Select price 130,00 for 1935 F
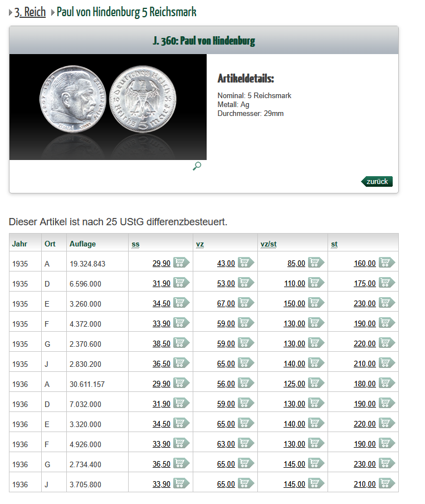The width and height of the screenshot is (425, 504). 294,323
